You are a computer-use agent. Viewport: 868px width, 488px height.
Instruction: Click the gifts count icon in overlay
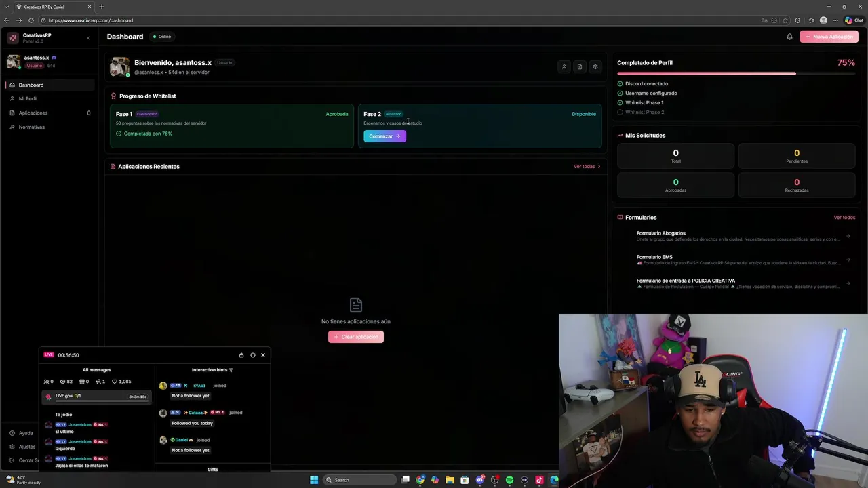(x=82, y=382)
